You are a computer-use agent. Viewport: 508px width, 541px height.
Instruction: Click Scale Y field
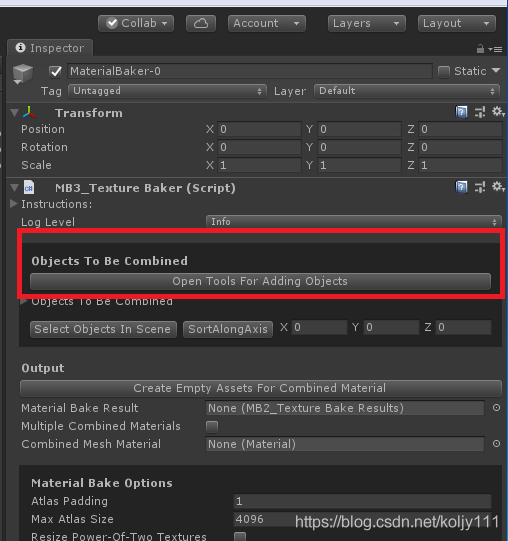click(359, 165)
